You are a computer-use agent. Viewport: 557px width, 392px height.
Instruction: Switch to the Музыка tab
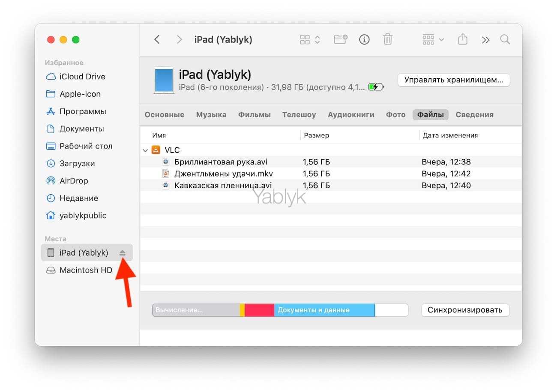[x=211, y=115]
